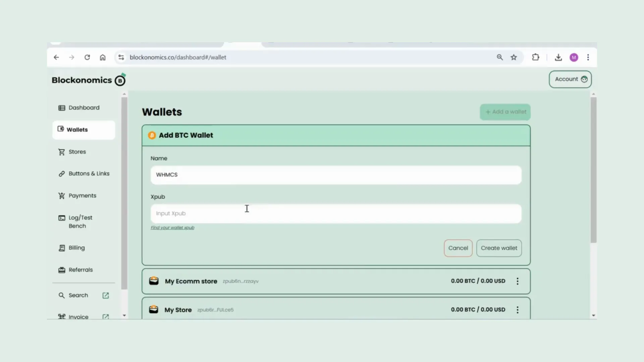
Task: Click the Referrals sidebar icon
Action: pyautogui.click(x=61, y=269)
